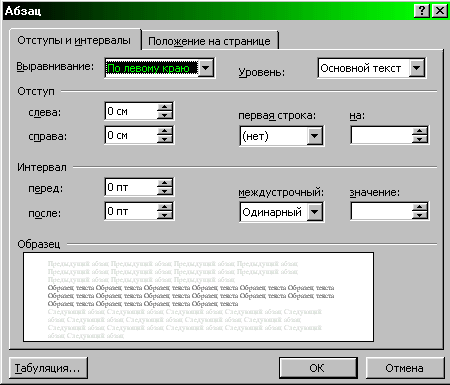Click the первая строка label
Image resolution: width=450 pixels, height=385 pixels.
point(277,116)
